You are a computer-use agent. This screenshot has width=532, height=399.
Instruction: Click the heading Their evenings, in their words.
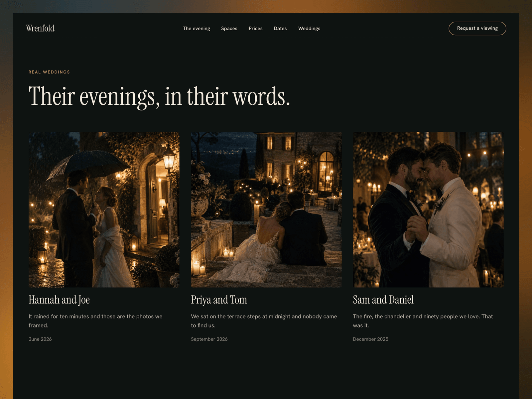159,97
